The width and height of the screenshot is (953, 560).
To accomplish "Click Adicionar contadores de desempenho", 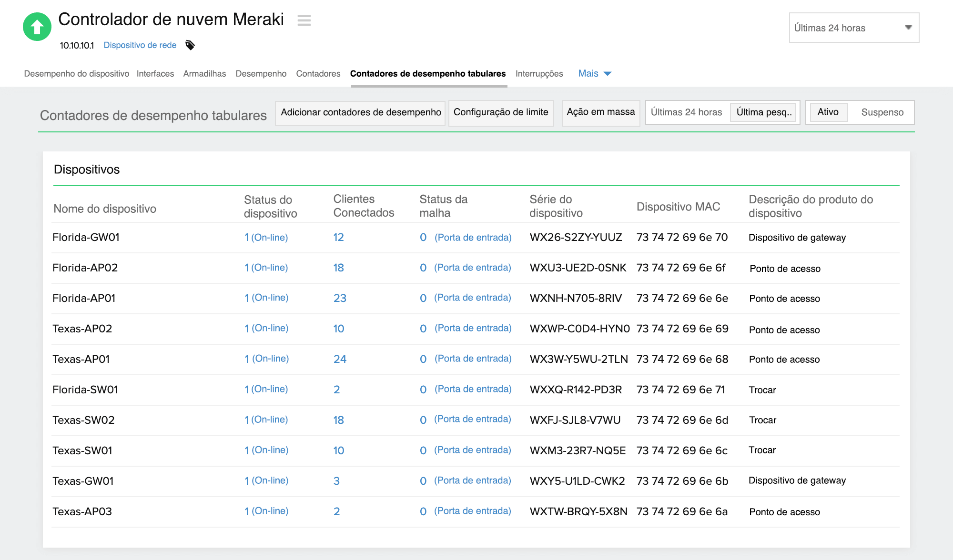I will pos(360,112).
